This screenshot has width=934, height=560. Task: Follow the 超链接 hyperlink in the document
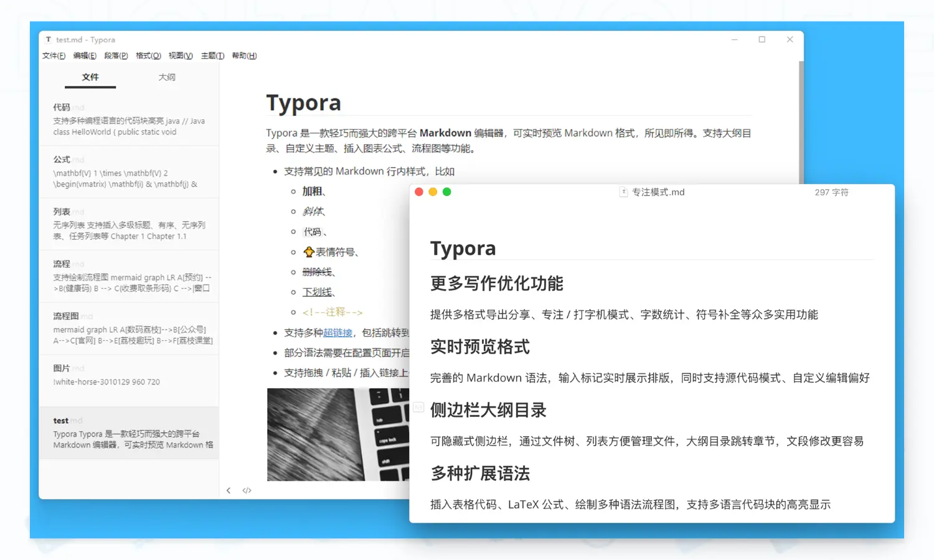pos(337,332)
